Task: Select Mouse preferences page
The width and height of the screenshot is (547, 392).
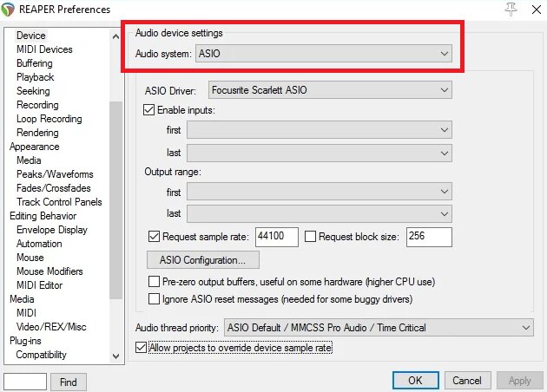Action: point(30,258)
